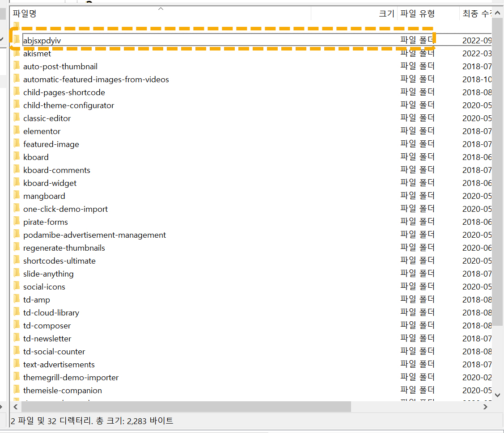
Task: Select the kboard-widget folder name
Action: [50, 183]
